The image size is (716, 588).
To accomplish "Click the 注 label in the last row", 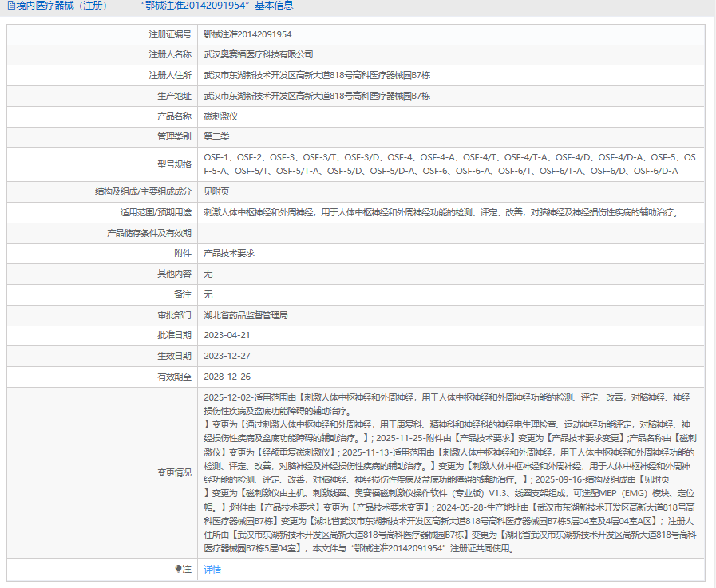I will coord(188,570).
